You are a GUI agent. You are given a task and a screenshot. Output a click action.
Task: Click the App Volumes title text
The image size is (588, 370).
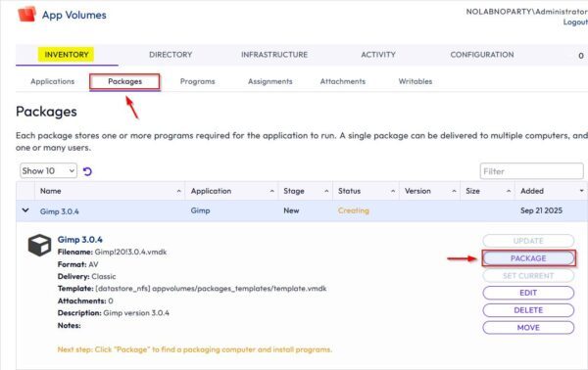(74, 15)
